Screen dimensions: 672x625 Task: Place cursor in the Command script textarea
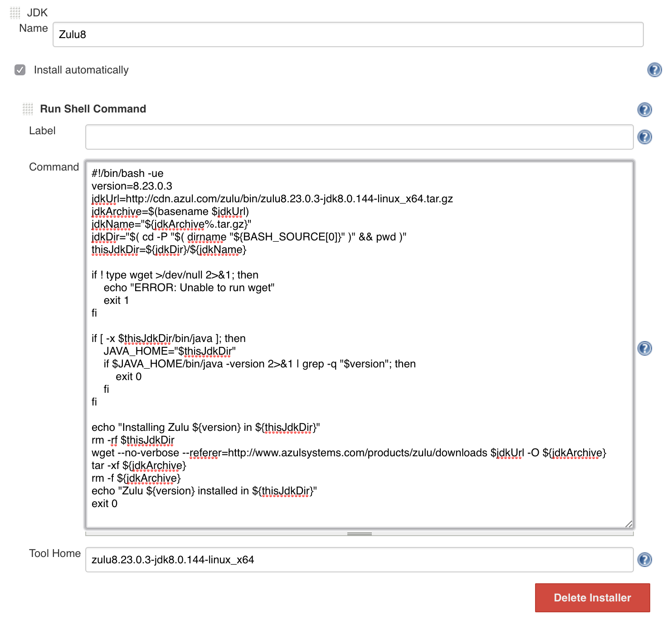tap(359, 345)
